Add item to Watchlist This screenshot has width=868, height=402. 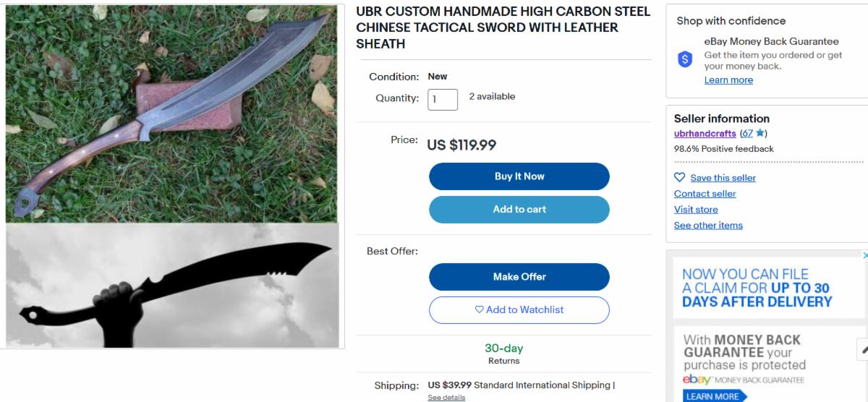tap(519, 310)
